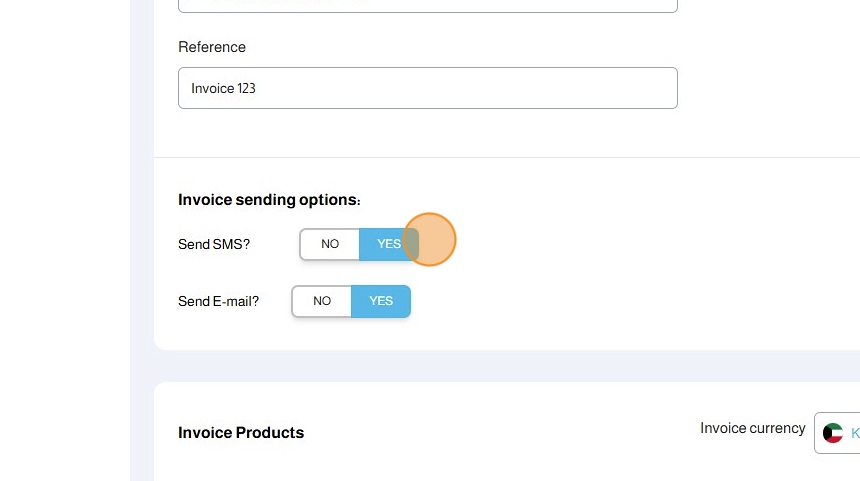Image resolution: width=860 pixels, height=481 pixels.
Task: Click the 'Invoice 123' text in Reference
Action: click(224, 88)
